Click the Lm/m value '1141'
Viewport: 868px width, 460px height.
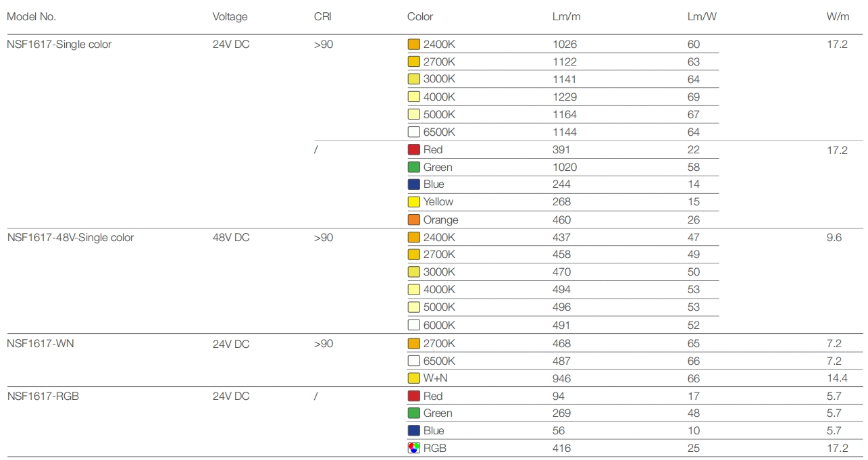(x=565, y=79)
